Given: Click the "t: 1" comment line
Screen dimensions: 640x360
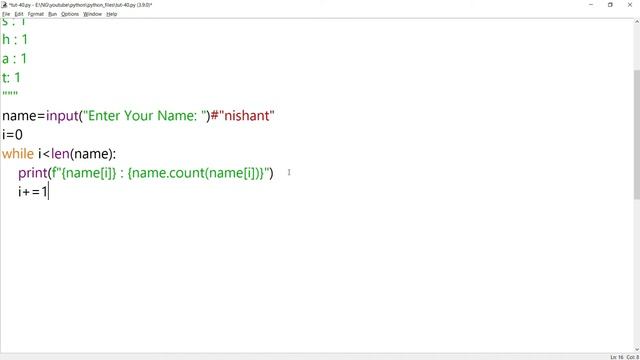Looking at the screenshot, I should click(x=11, y=78).
